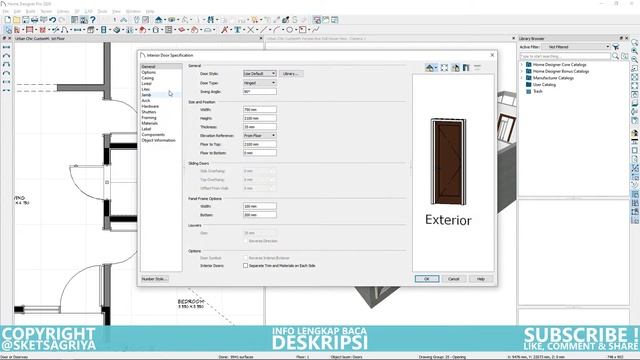Click the door Height input field

pos(260,118)
